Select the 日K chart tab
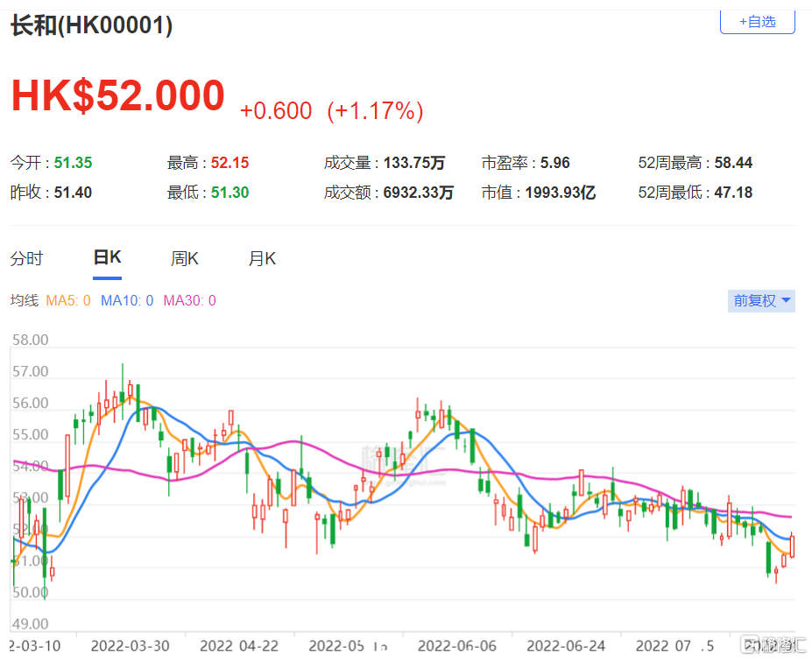 pos(107,257)
